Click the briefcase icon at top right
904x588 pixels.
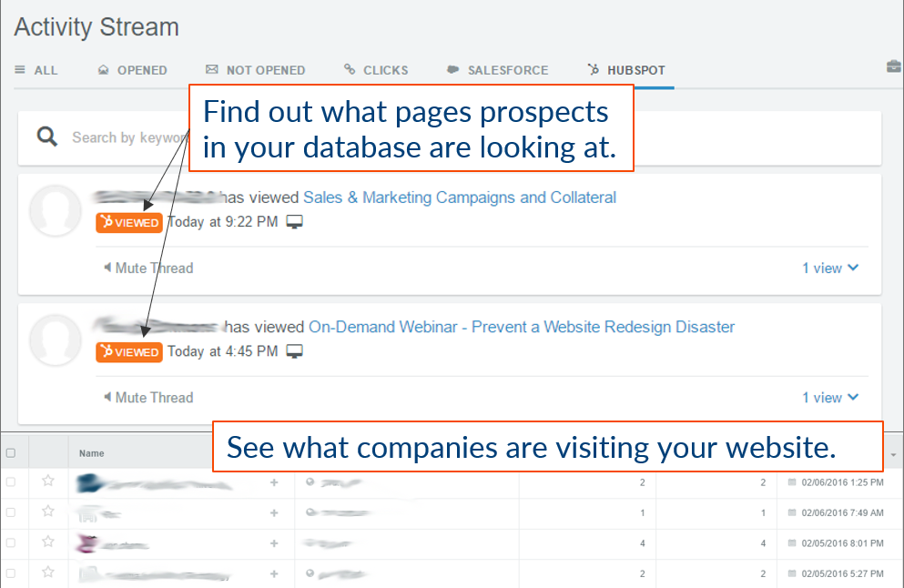coord(894,66)
